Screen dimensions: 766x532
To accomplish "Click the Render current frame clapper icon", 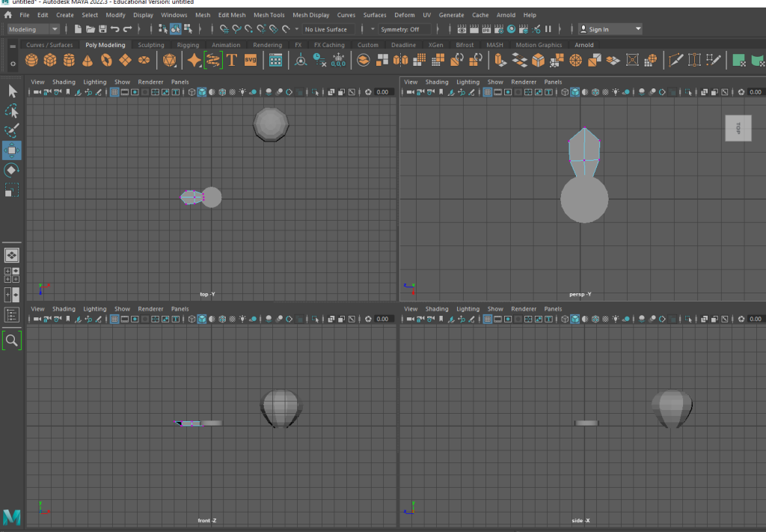I will point(474,29).
